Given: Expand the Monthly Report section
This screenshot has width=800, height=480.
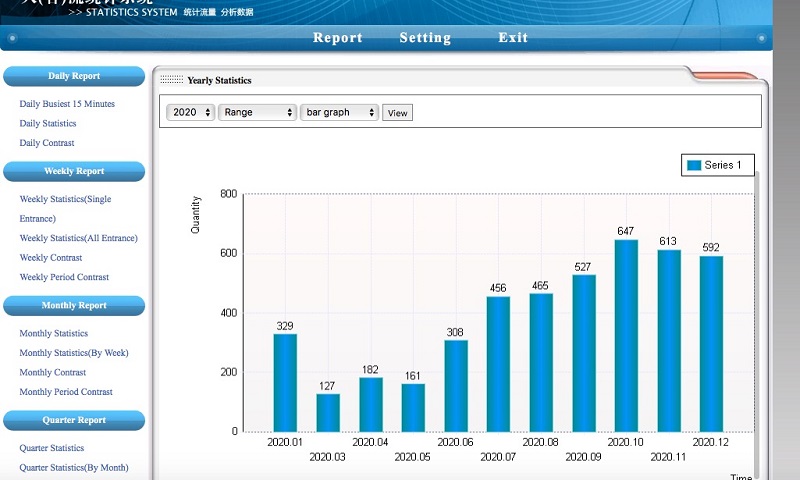Looking at the screenshot, I should (x=74, y=306).
